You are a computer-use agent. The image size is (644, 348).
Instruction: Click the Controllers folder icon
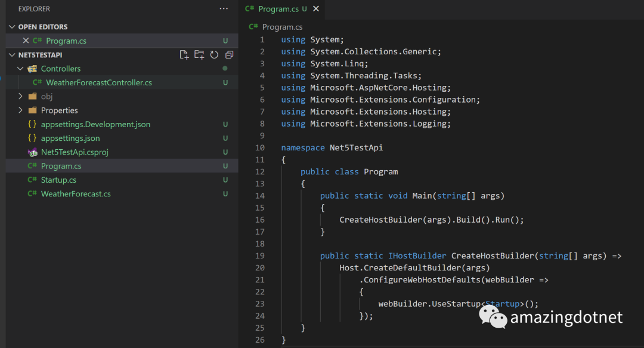(32, 69)
